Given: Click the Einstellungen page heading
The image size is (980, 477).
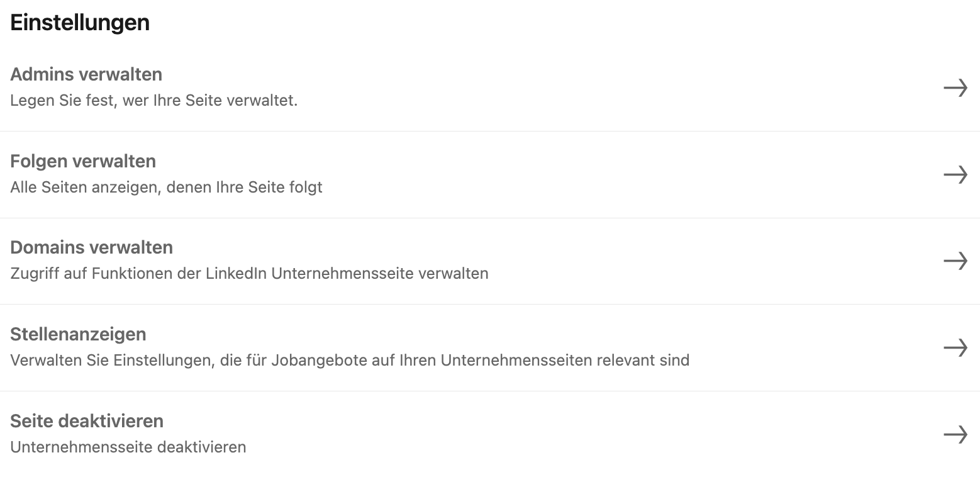Looking at the screenshot, I should [80, 23].
